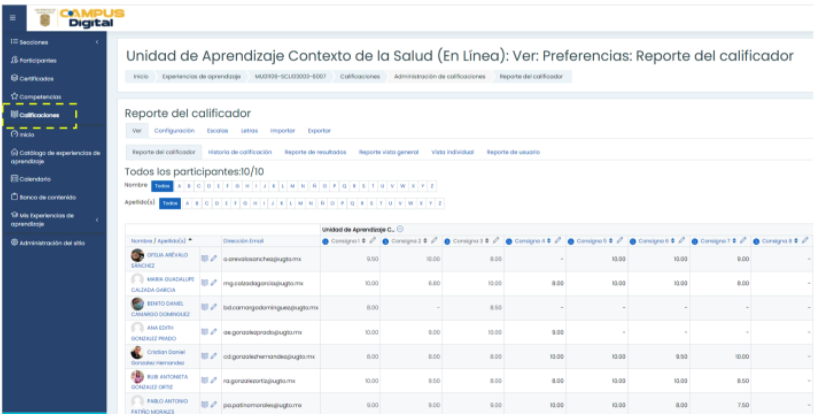Open the user report icon for Maria Guadalupe Calzada
Viewport: 814px width, 417px height.
tap(205, 283)
